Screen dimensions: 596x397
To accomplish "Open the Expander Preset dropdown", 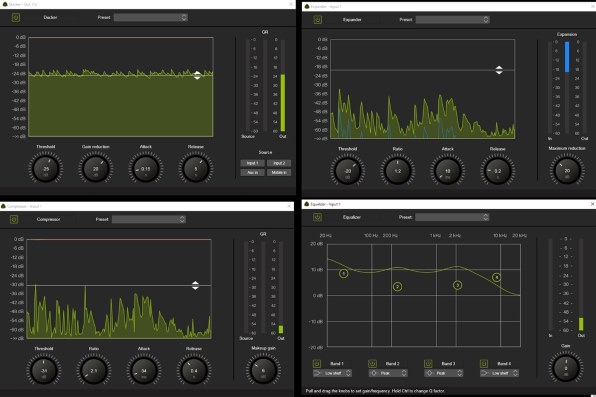I will [x=452, y=19].
